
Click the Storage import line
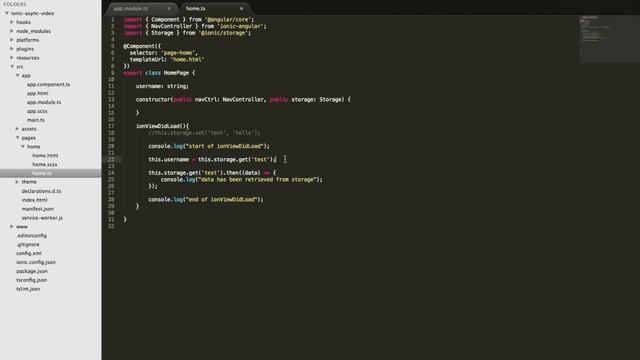(187, 33)
